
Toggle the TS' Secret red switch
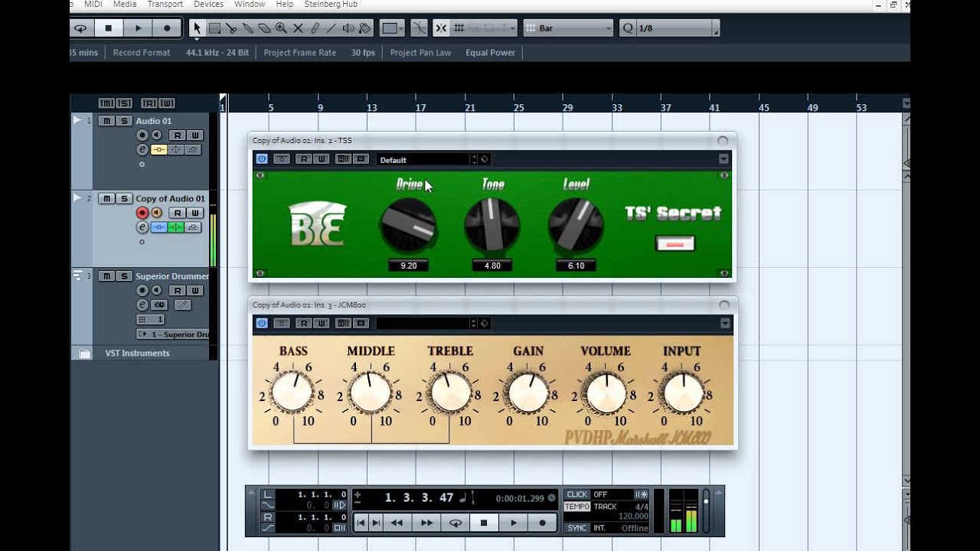pyautogui.click(x=675, y=243)
